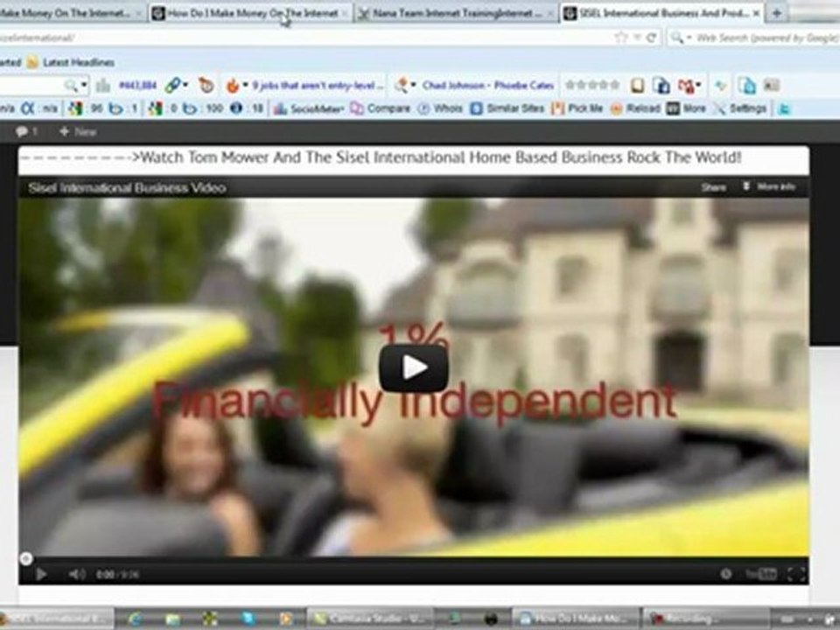Click the Compare button

coord(381,108)
